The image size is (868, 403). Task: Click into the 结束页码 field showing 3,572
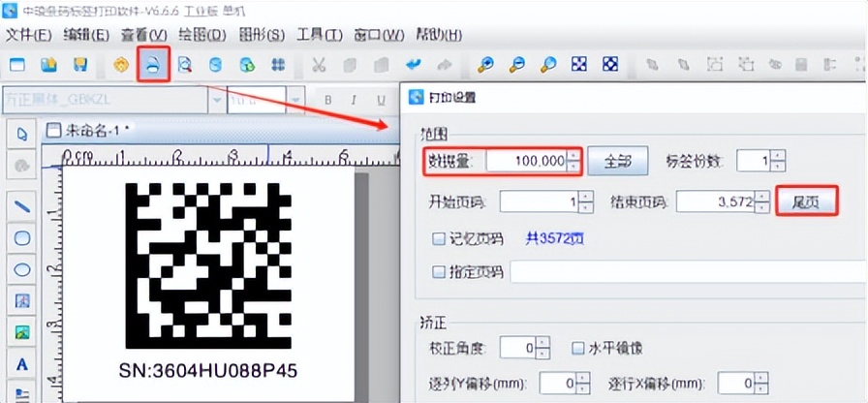coord(717,202)
